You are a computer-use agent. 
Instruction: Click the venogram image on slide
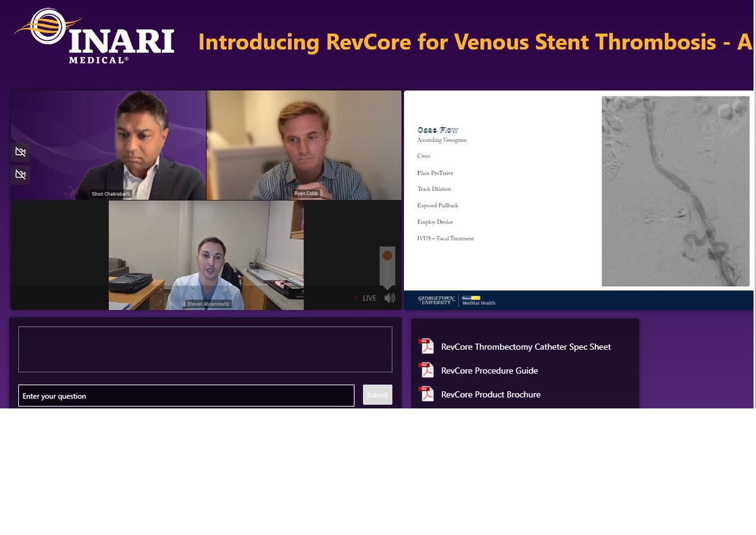pos(676,191)
